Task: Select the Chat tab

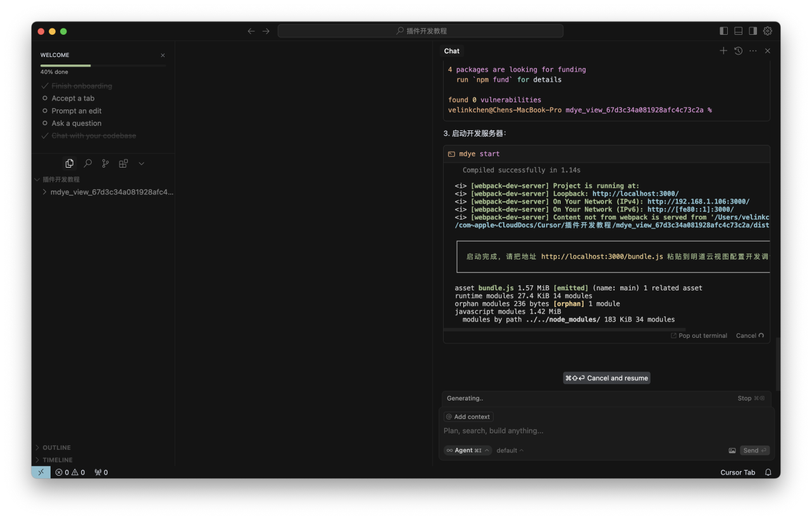Action: point(452,51)
